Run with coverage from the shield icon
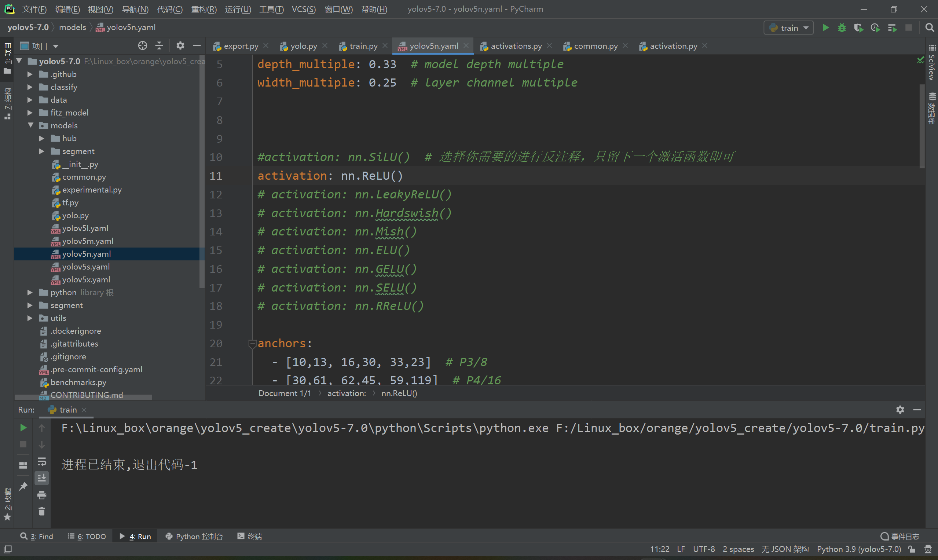Image resolution: width=938 pixels, height=560 pixels. click(x=858, y=28)
